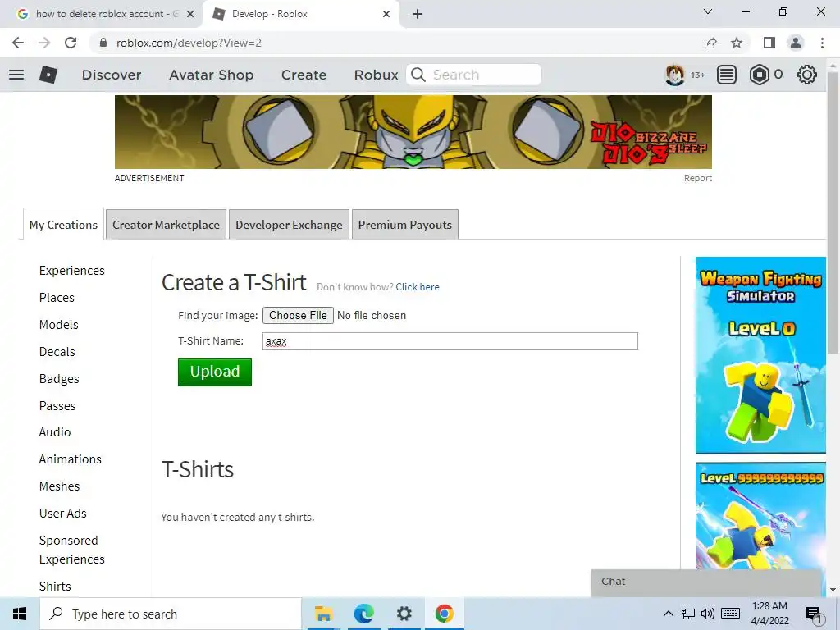Open the Robux balance icon
The image size is (840, 630).
click(759, 75)
